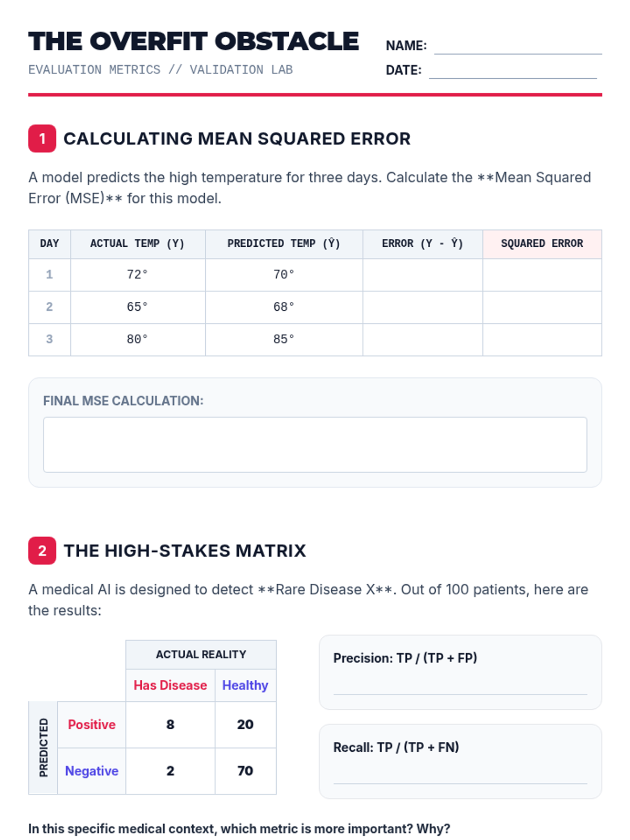The image size is (630, 840).
Task: Click inside the Final MSE Calculation box
Action: [315, 445]
